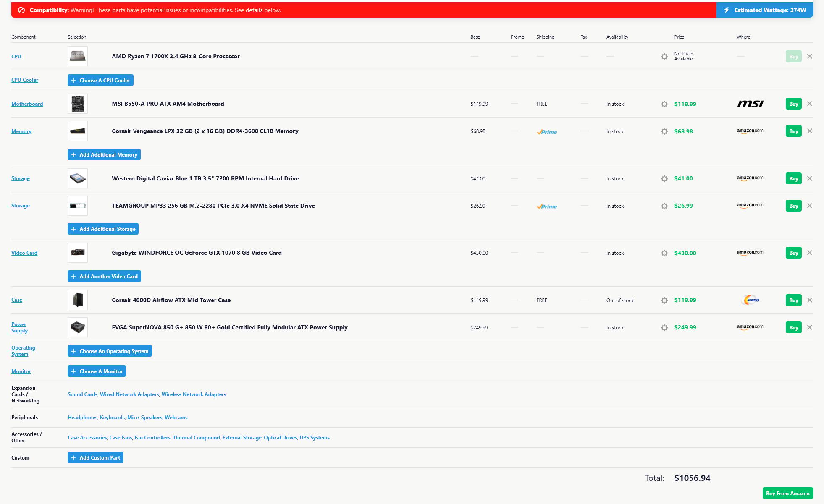Image resolution: width=824 pixels, height=504 pixels.
Task: Open Wireless Network Adapters link
Action: pos(194,394)
